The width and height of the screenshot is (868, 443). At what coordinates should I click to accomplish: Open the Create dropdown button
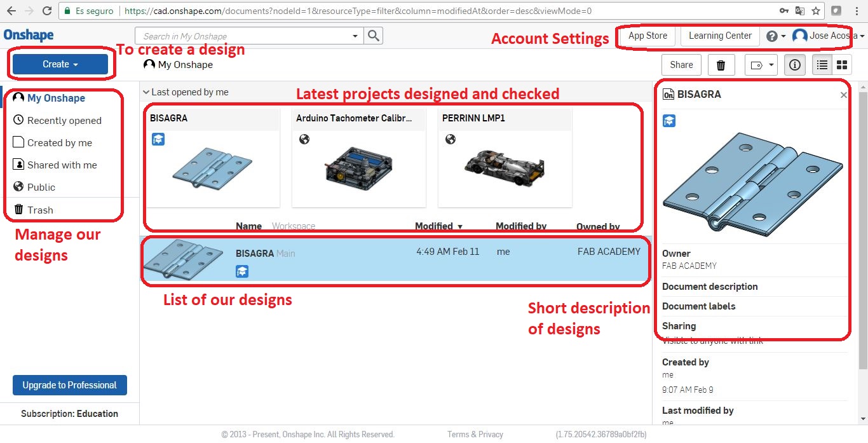click(60, 64)
